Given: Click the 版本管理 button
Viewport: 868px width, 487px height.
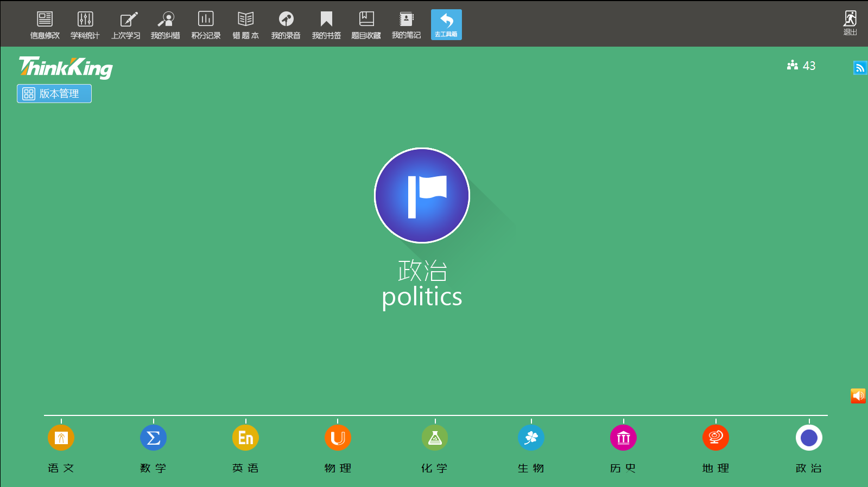Looking at the screenshot, I should pos(54,93).
